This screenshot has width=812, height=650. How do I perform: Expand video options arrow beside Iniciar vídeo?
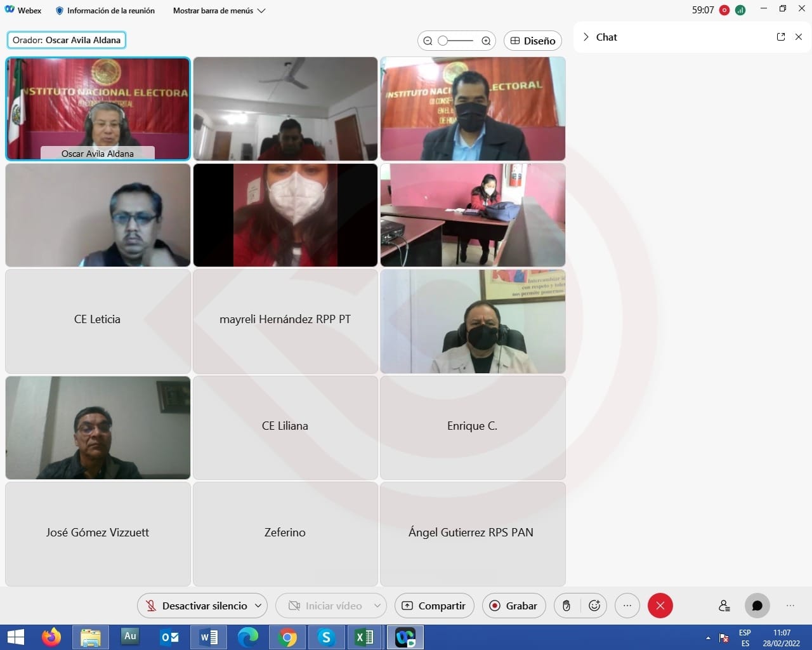[377, 606]
